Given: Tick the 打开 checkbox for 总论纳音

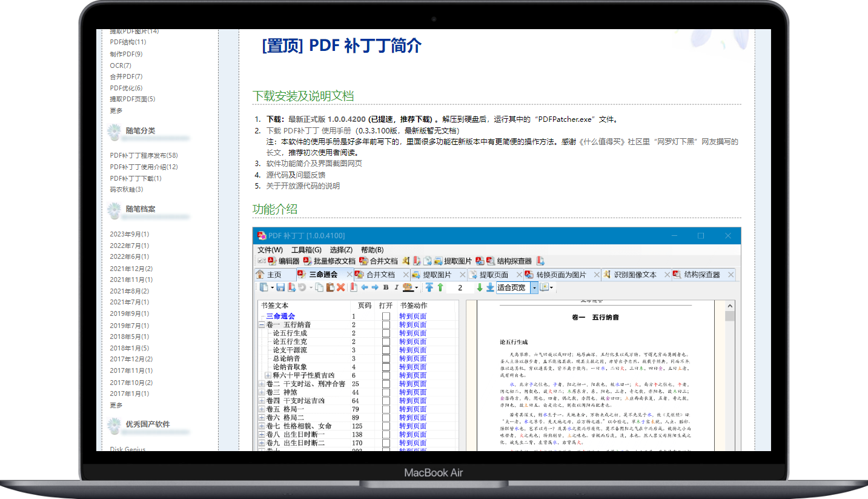Looking at the screenshot, I should point(386,358).
